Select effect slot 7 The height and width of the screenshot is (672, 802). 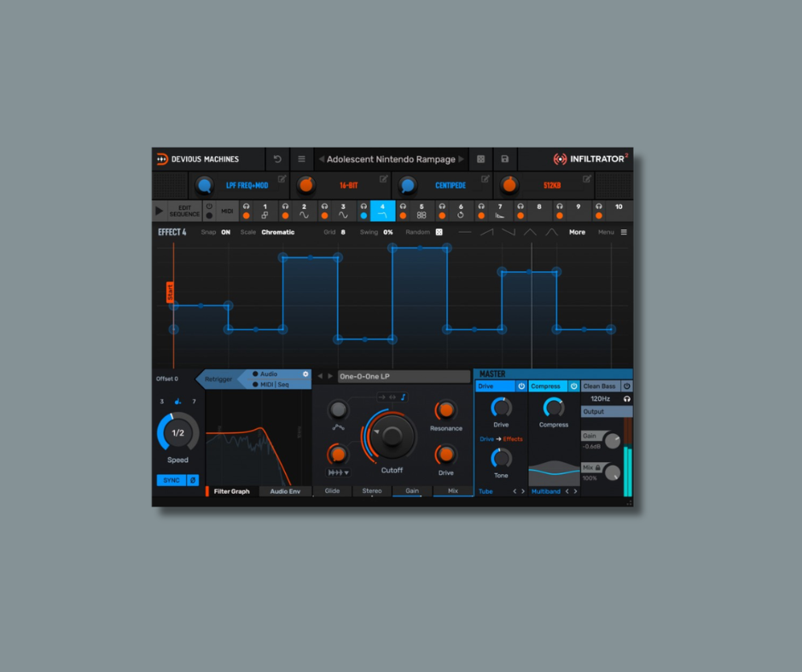click(x=500, y=211)
